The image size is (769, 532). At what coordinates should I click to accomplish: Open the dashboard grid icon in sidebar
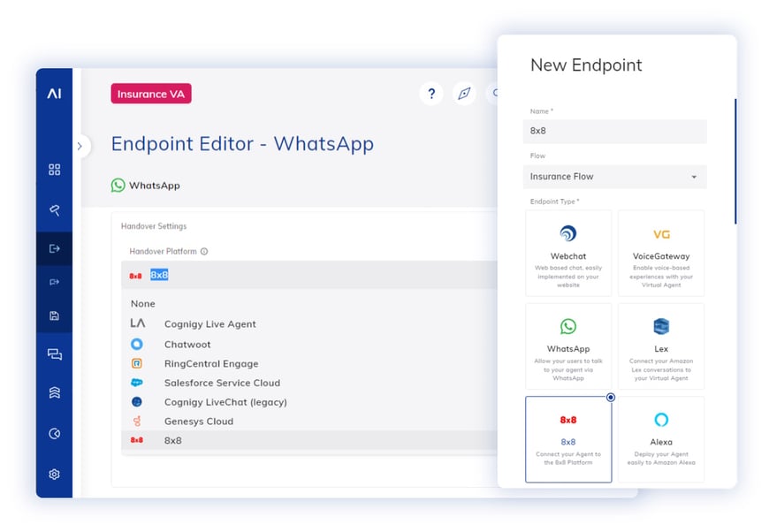[x=55, y=170]
